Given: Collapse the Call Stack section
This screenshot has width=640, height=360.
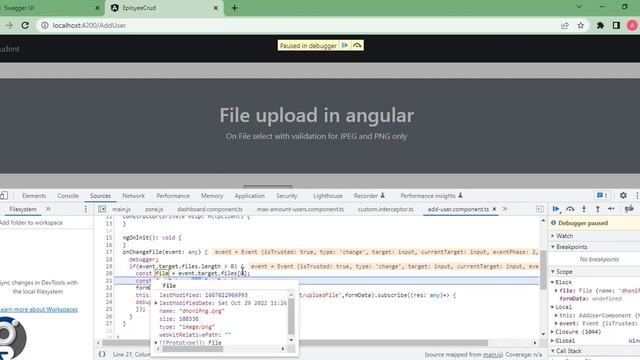Looking at the screenshot, I should pyautogui.click(x=553, y=351).
